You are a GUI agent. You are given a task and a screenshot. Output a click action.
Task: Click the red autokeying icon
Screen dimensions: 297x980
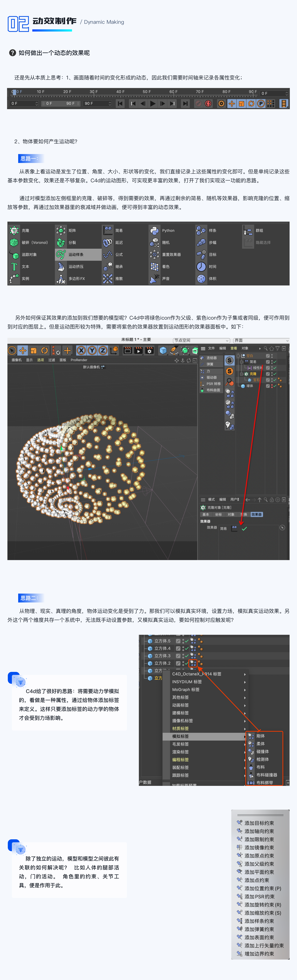[208, 104]
